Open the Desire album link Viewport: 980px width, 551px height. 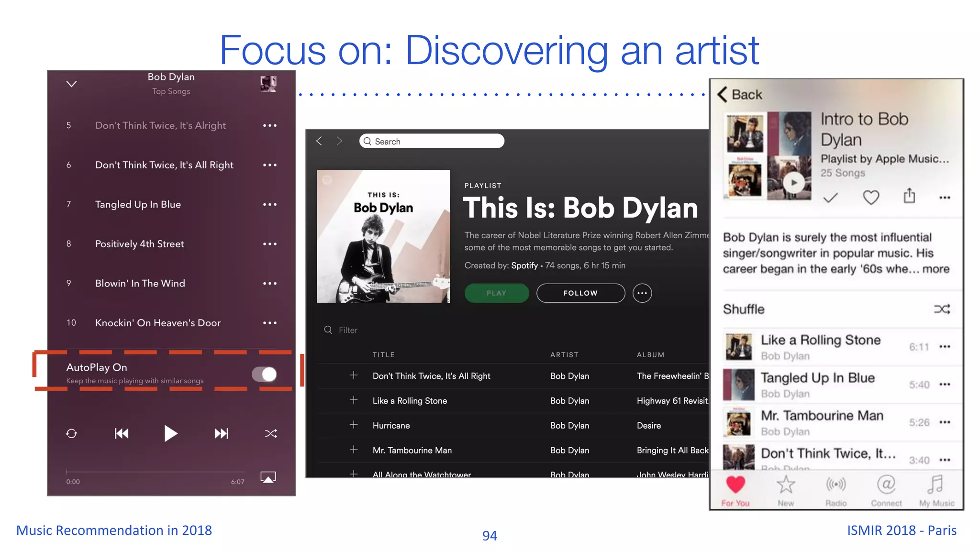pos(649,426)
